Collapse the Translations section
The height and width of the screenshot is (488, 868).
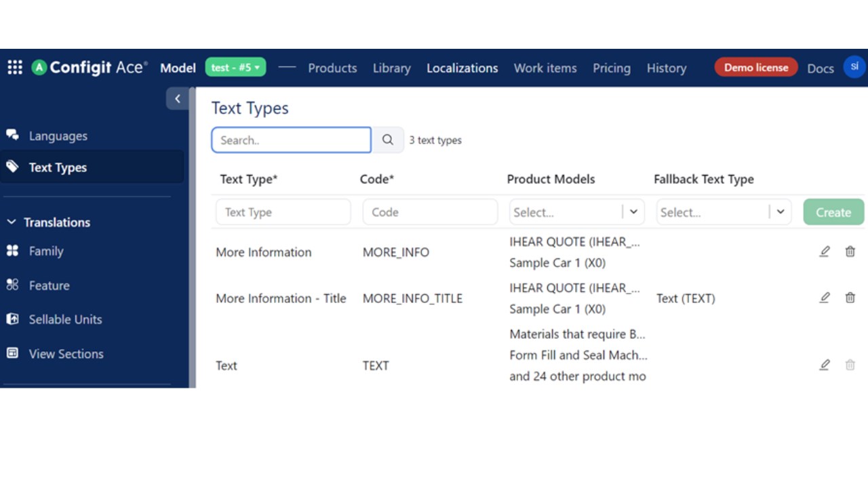[x=12, y=222]
